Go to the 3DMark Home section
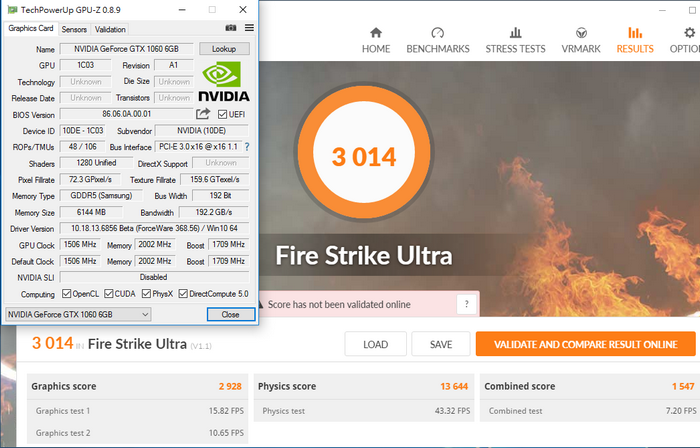700x448 pixels. [x=376, y=39]
